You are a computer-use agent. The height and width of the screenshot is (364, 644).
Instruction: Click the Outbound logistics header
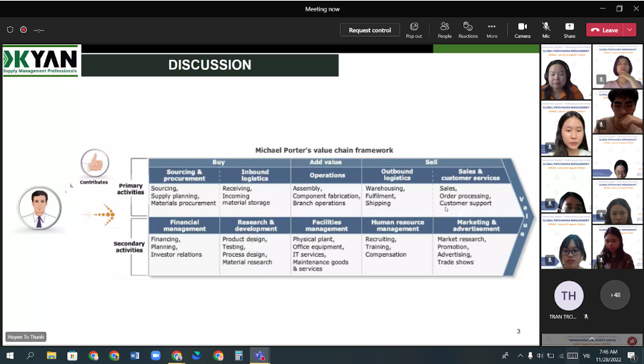click(397, 175)
